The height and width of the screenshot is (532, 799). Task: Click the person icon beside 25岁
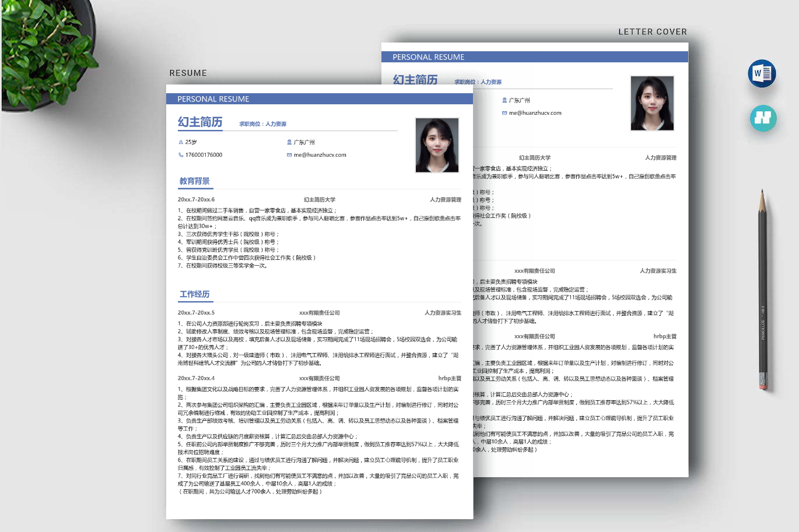pyautogui.click(x=181, y=142)
